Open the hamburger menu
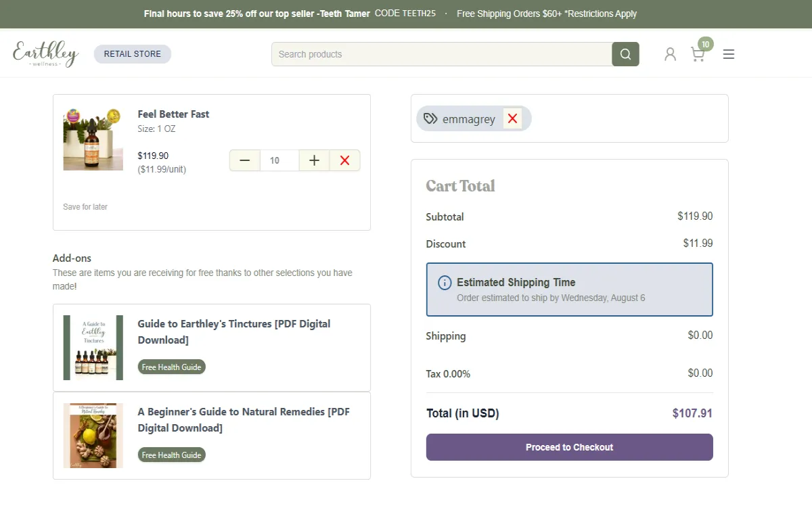Viewport: 812px width, 506px height. click(728, 54)
